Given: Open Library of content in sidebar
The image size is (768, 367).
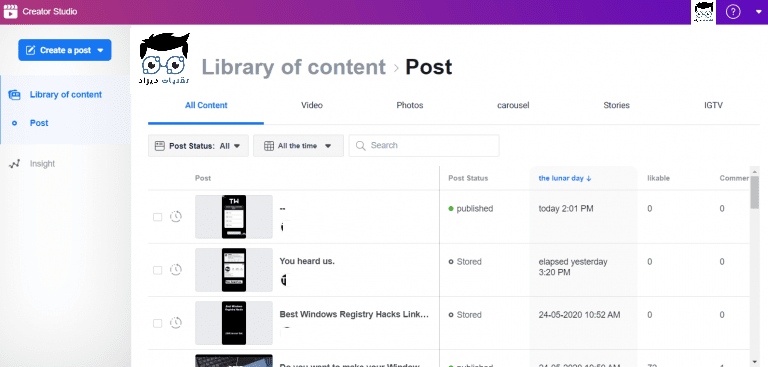Looking at the screenshot, I should [x=66, y=95].
